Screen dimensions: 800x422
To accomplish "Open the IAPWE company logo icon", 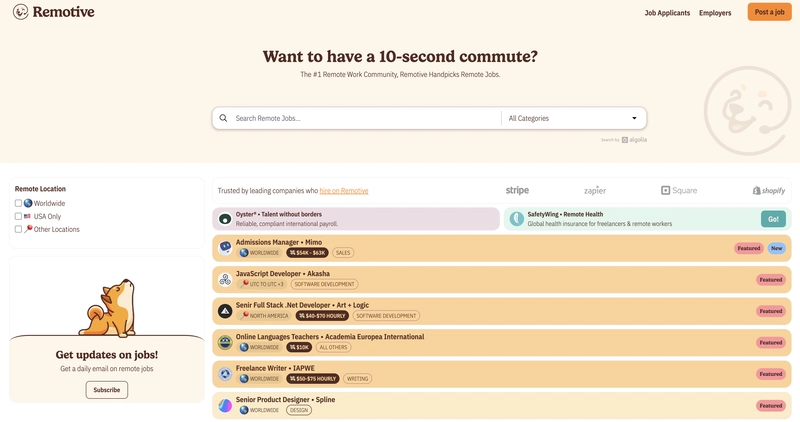I will 225,374.
